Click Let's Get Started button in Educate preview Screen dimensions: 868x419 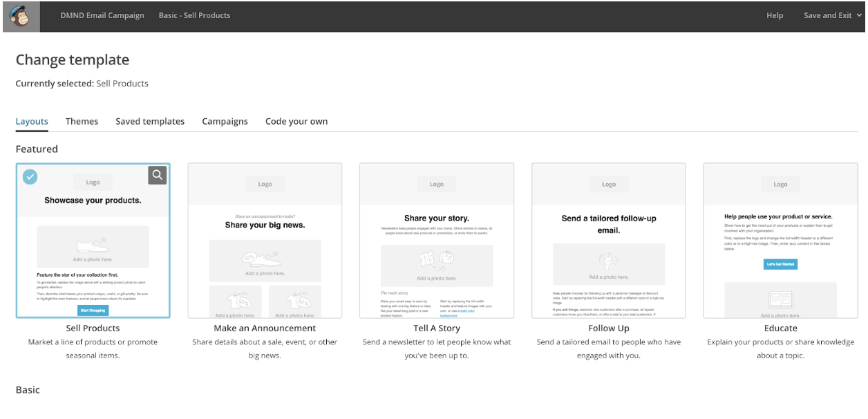click(x=780, y=264)
